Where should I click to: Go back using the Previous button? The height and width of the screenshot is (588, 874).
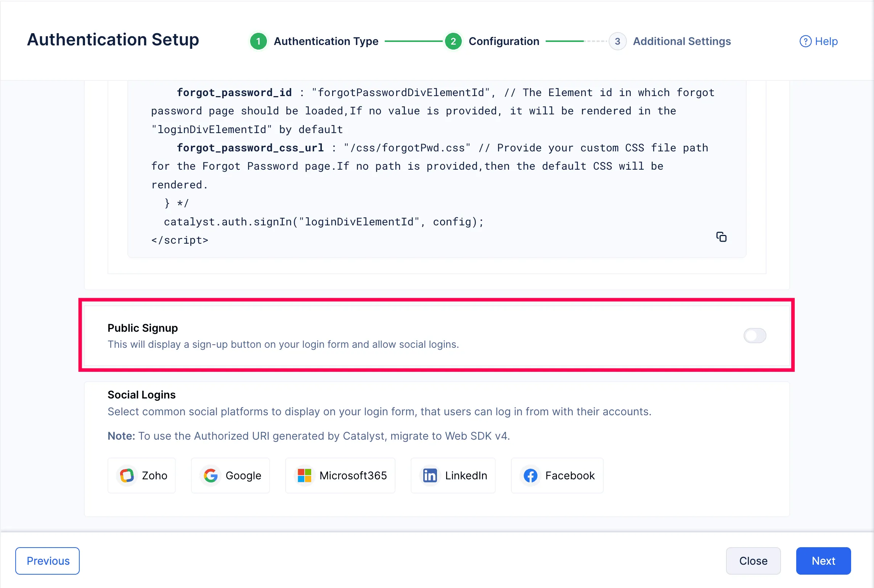pos(48,561)
